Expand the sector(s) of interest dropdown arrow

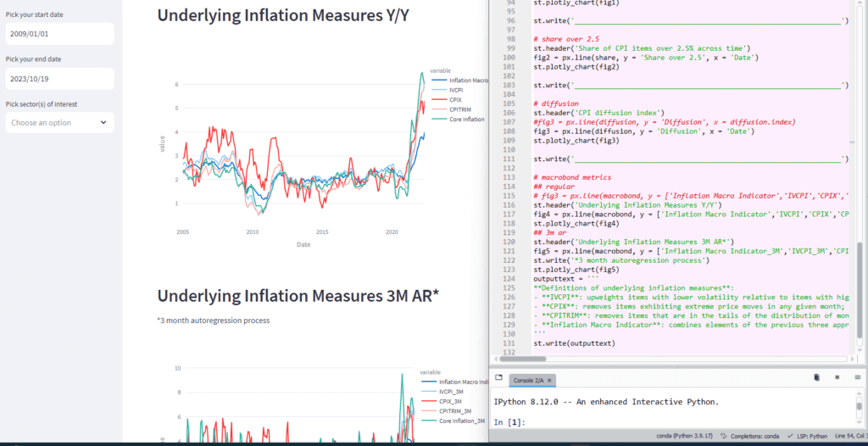tap(103, 122)
